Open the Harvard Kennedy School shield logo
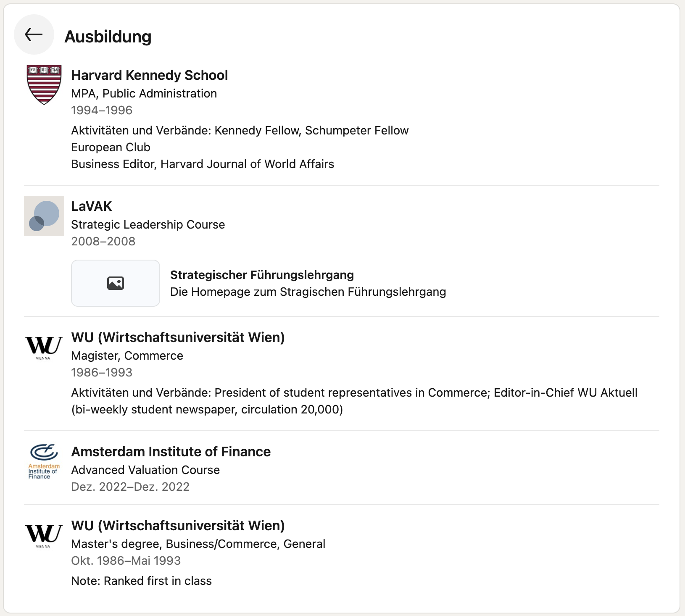Image resolution: width=685 pixels, height=616 pixels. click(x=44, y=85)
